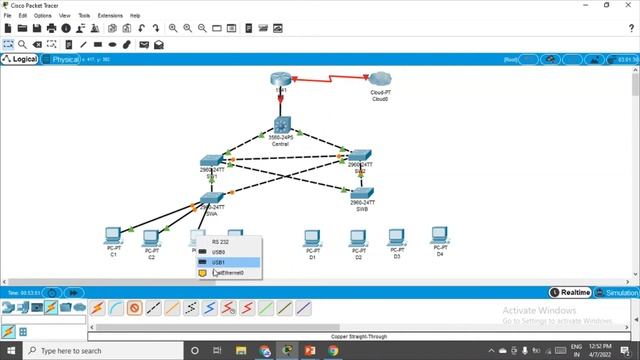
Task: Redo the last action
Action: pyautogui.click(x=156, y=28)
